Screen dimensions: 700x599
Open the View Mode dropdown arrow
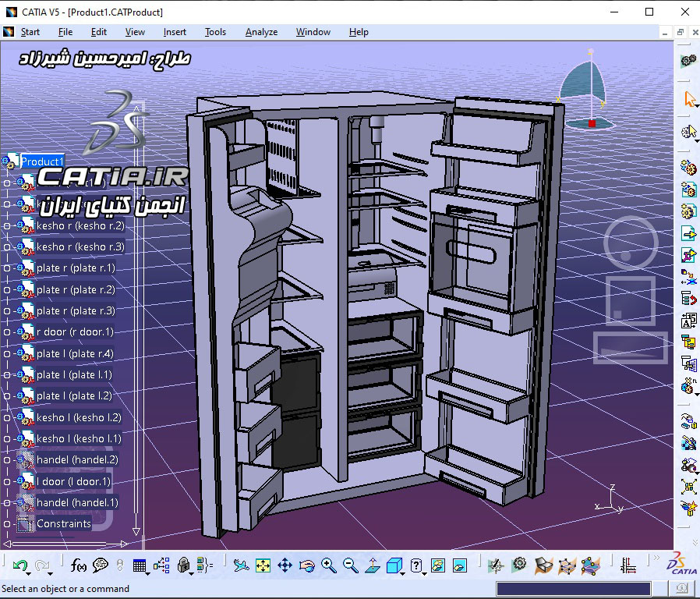coord(424,573)
